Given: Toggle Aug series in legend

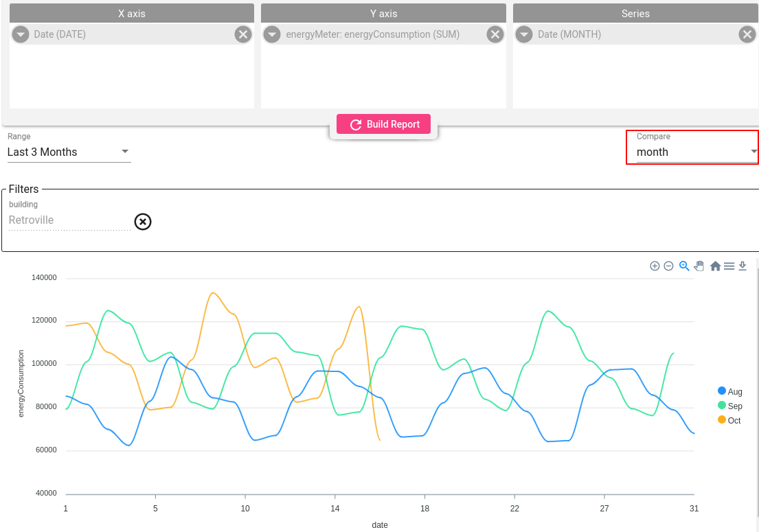Looking at the screenshot, I should click(x=729, y=391).
